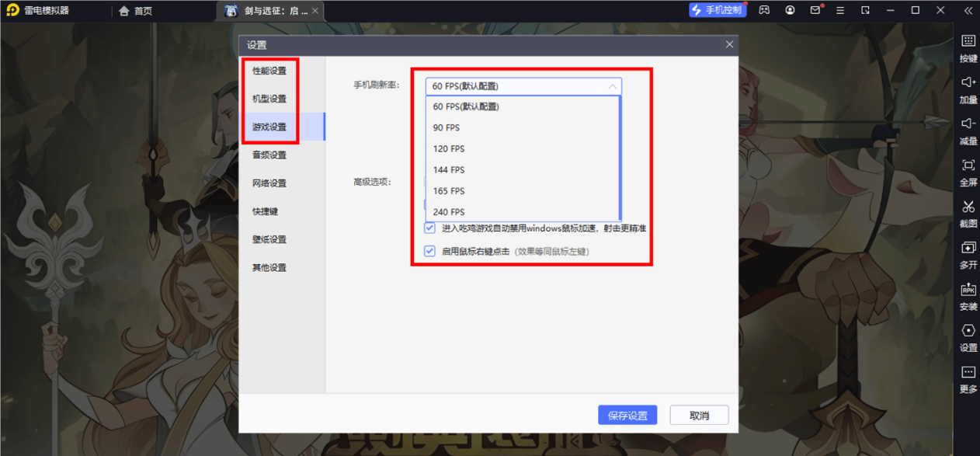980x456 pixels.
Task: Click the 雷电模拟器 logo icon
Action: click(12, 10)
